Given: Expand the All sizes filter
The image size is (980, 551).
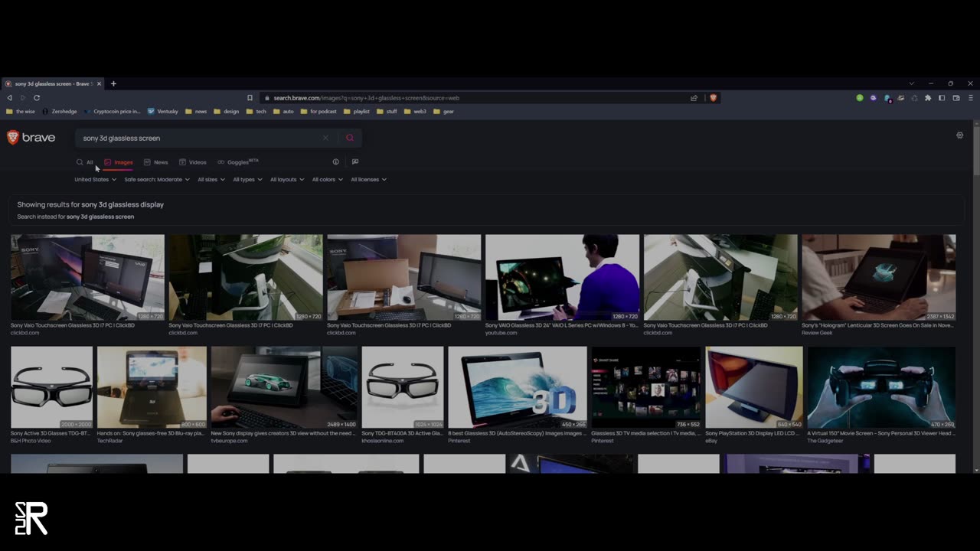Looking at the screenshot, I should (x=211, y=180).
